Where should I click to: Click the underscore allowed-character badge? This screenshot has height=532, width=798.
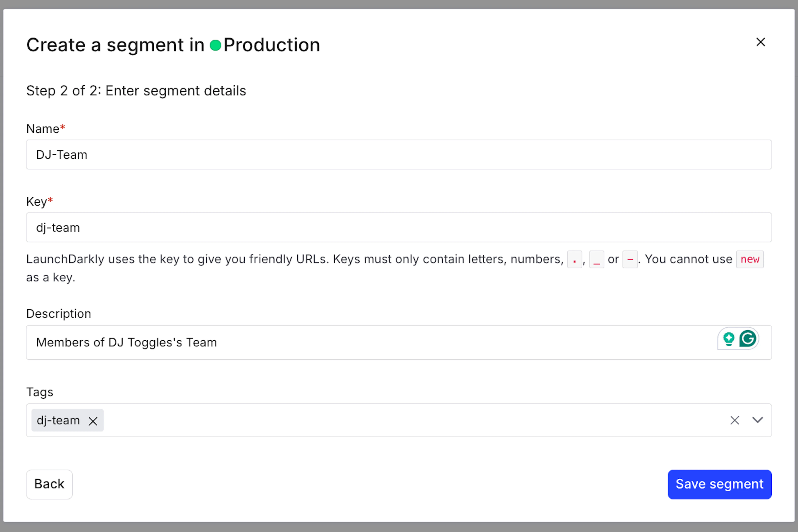click(597, 259)
